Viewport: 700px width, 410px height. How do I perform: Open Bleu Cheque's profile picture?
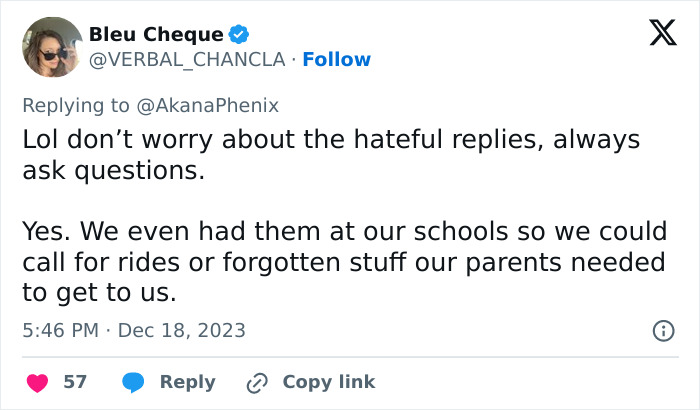click(52, 47)
